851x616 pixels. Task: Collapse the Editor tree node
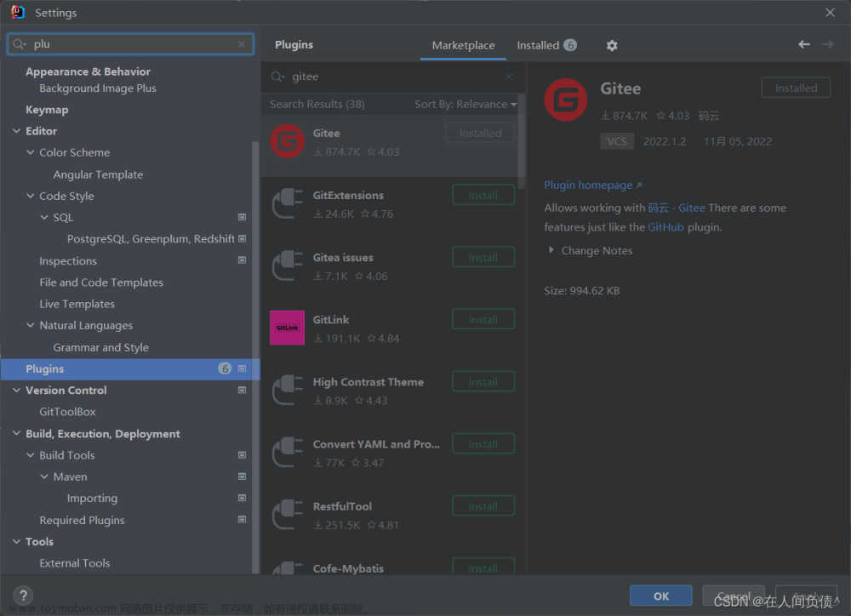[x=17, y=131]
